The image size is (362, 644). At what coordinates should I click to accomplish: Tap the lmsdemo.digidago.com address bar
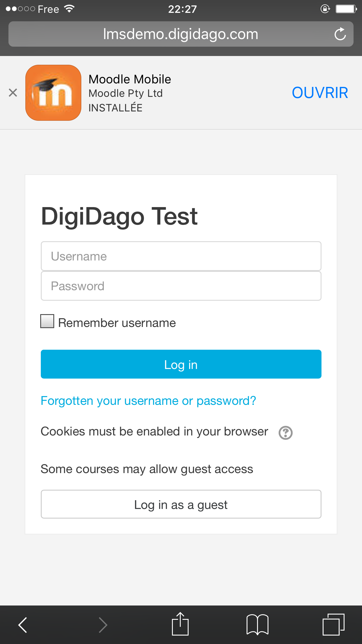pos(181,34)
